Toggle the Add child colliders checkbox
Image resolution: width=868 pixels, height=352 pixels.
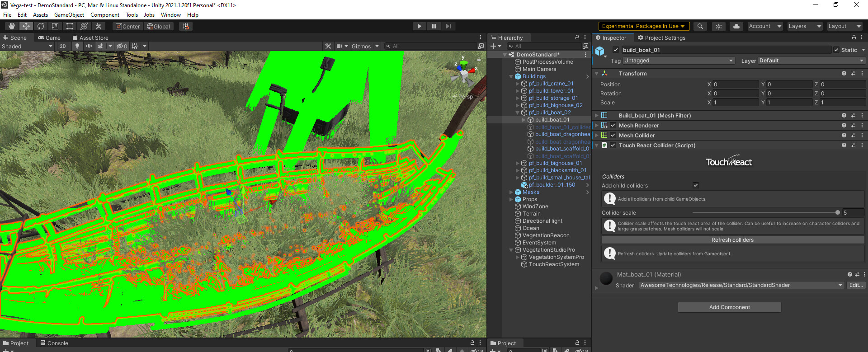coord(696,185)
